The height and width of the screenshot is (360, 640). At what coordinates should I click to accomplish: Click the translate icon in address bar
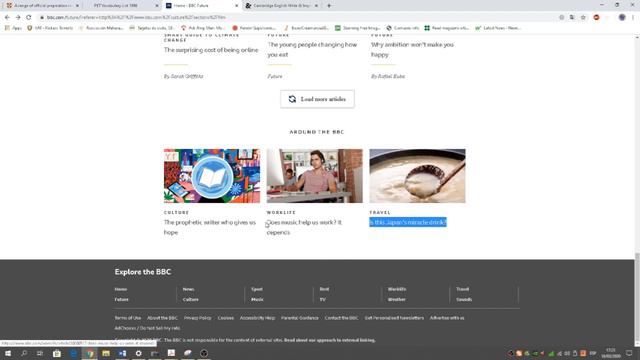[572, 18]
